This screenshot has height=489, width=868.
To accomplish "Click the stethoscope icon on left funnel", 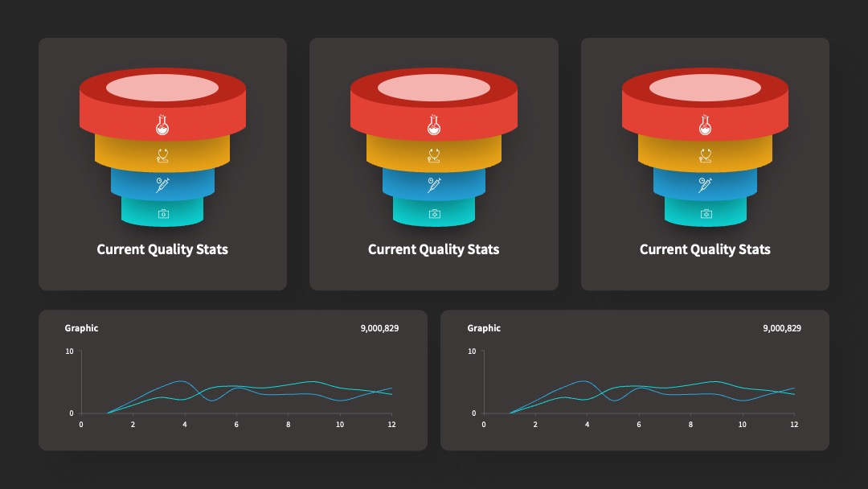I will [x=162, y=155].
